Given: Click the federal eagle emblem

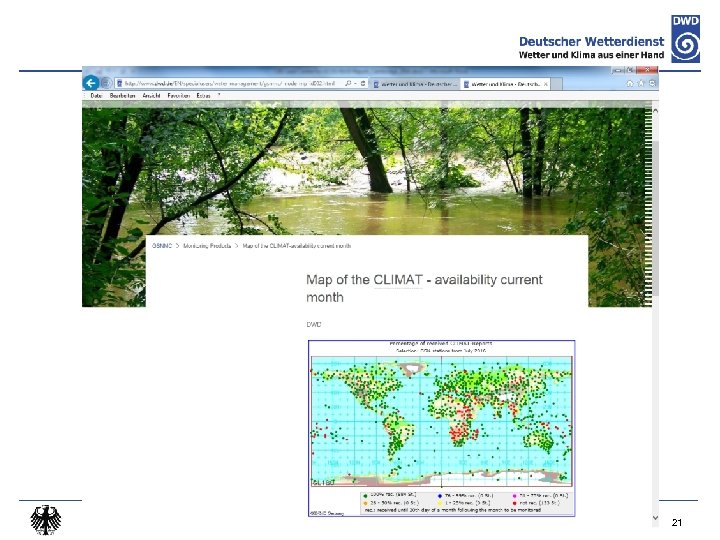Looking at the screenshot, I should coord(45,520).
